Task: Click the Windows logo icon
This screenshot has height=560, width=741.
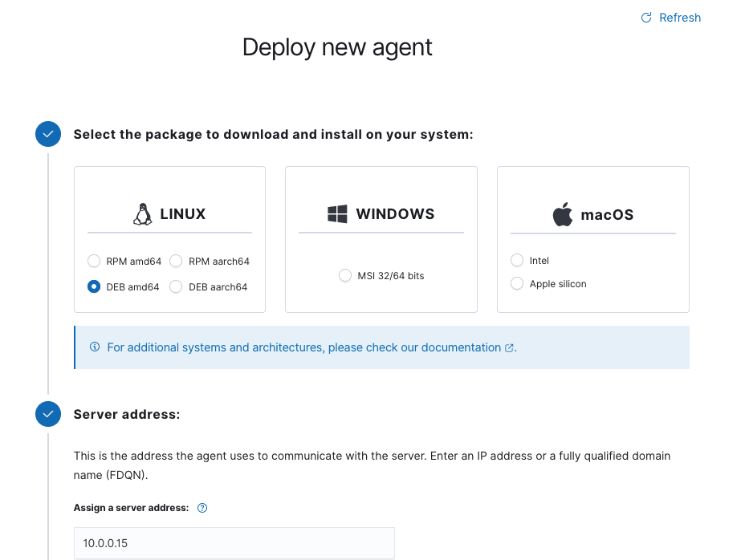Action: (337, 214)
